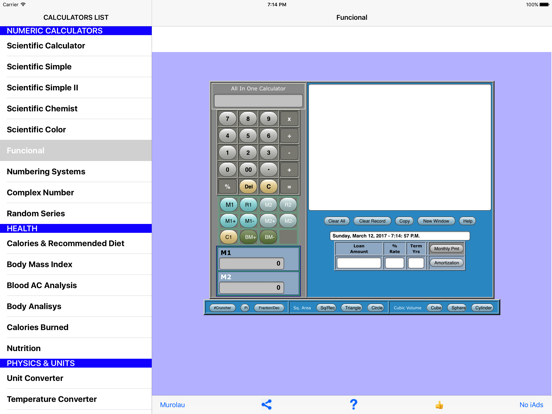Image resolution: width=552 pixels, height=414 pixels.
Task: Click the Fraction/Dec button
Action: (x=269, y=308)
